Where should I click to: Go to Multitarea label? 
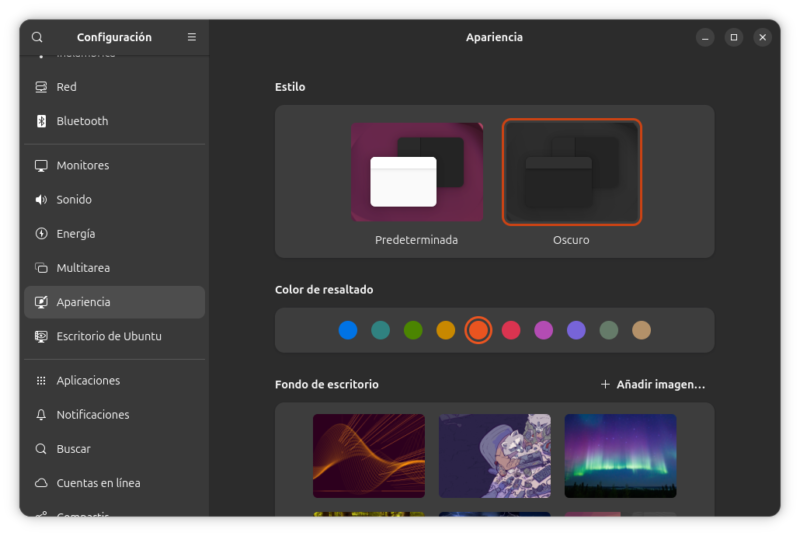[83, 268]
